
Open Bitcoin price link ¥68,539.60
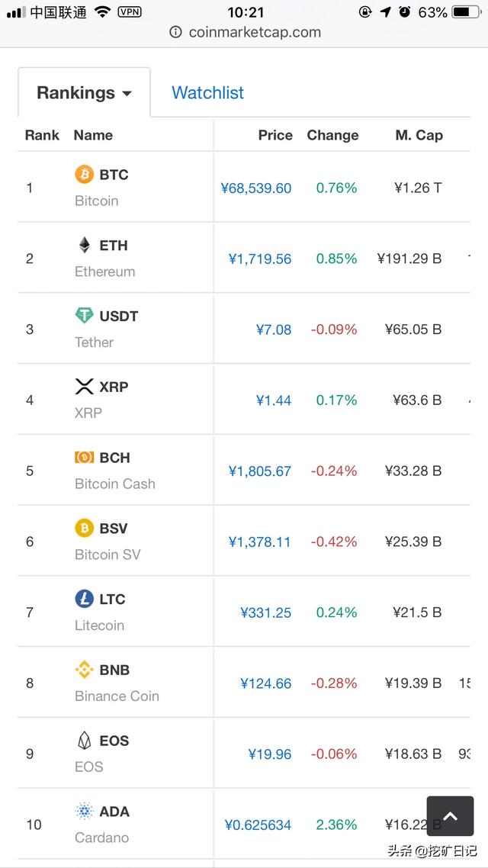pyautogui.click(x=255, y=188)
